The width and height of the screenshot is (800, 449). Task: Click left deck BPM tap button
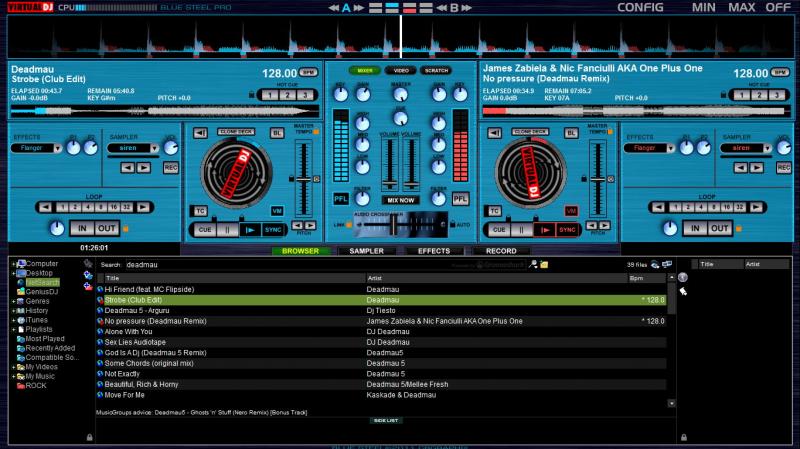pos(308,72)
